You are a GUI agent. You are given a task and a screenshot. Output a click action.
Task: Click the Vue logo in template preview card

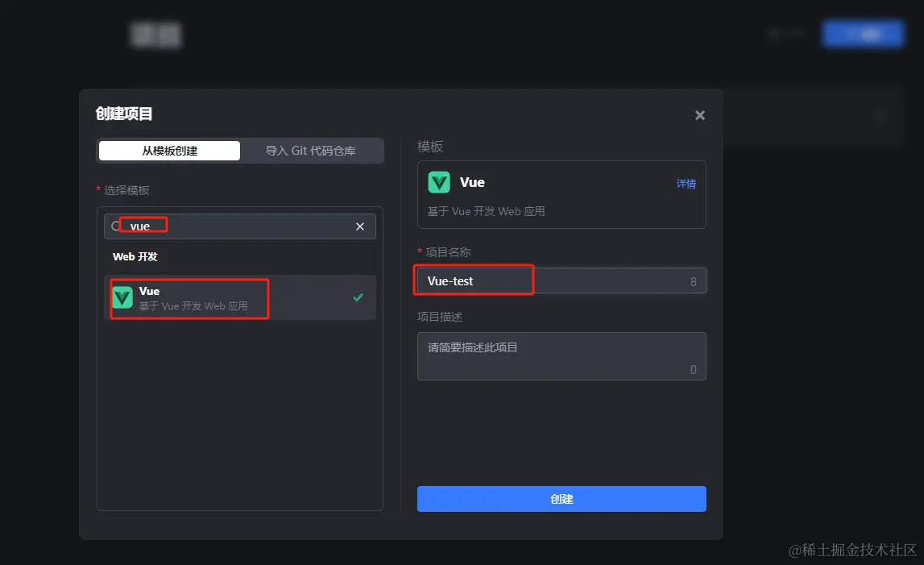pyautogui.click(x=439, y=182)
